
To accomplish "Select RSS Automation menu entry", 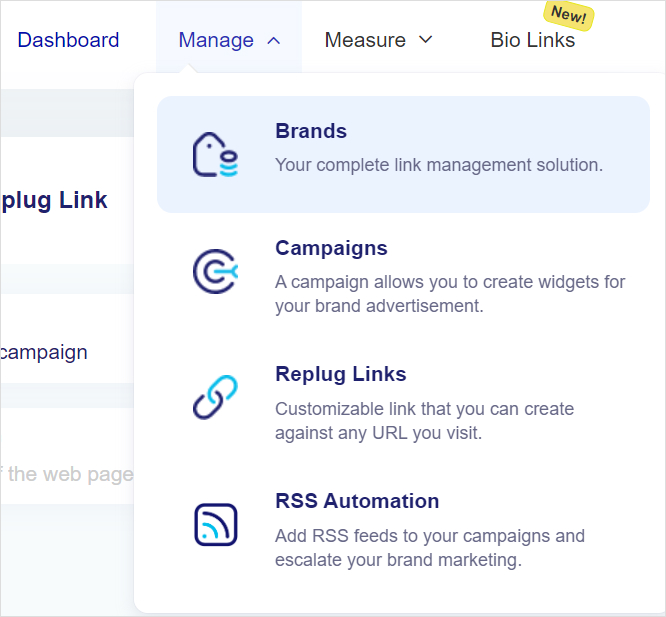I will (403, 530).
